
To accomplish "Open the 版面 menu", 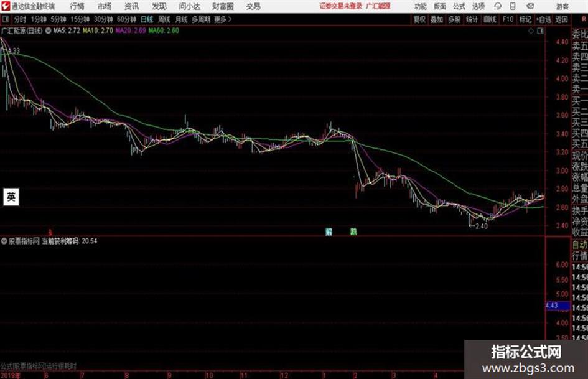I will coord(440,6).
